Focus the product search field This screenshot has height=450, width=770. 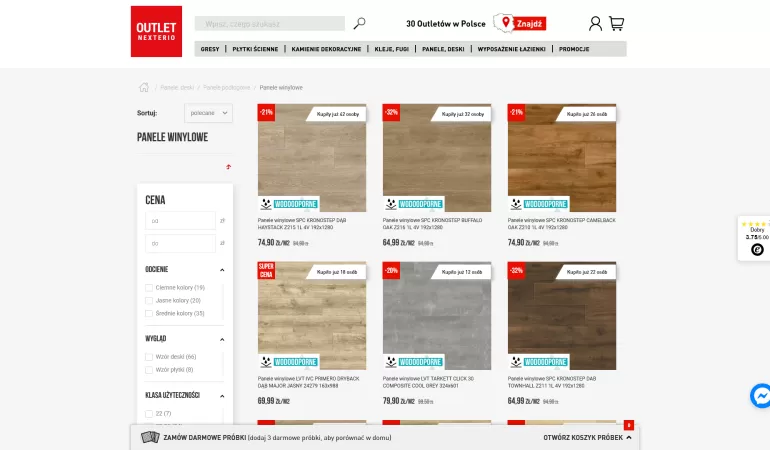coord(270,24)
